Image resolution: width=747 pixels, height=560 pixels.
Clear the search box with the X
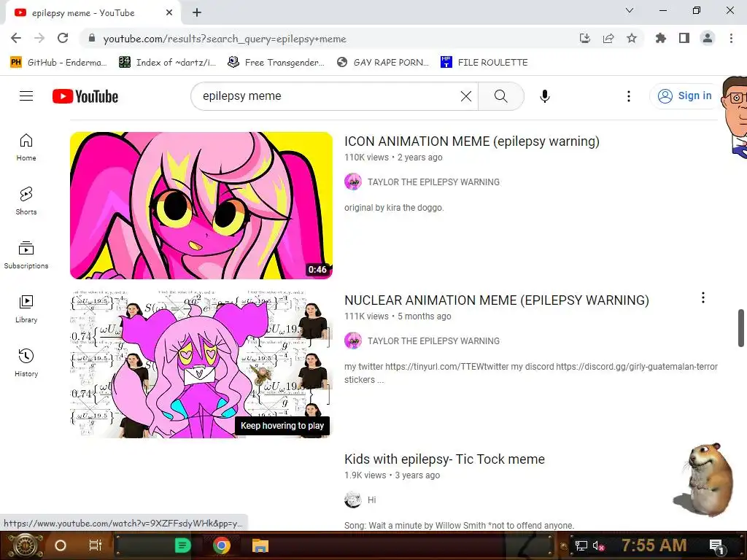[x=466, y=96]
